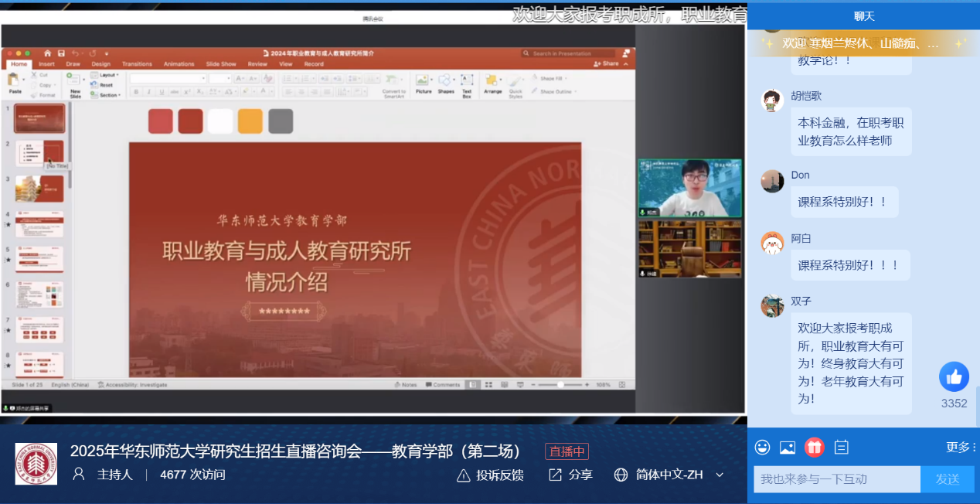
Task: Click the East China Normal University logo
Action: [36, 464]
